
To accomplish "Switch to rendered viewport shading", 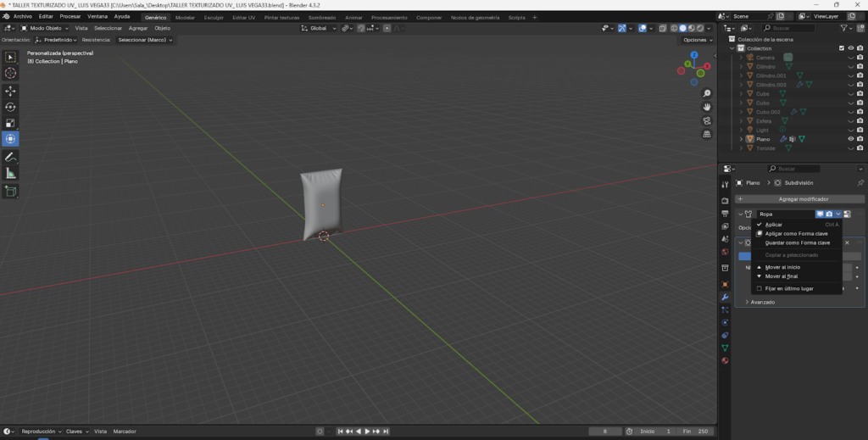I will click(700, 28).
